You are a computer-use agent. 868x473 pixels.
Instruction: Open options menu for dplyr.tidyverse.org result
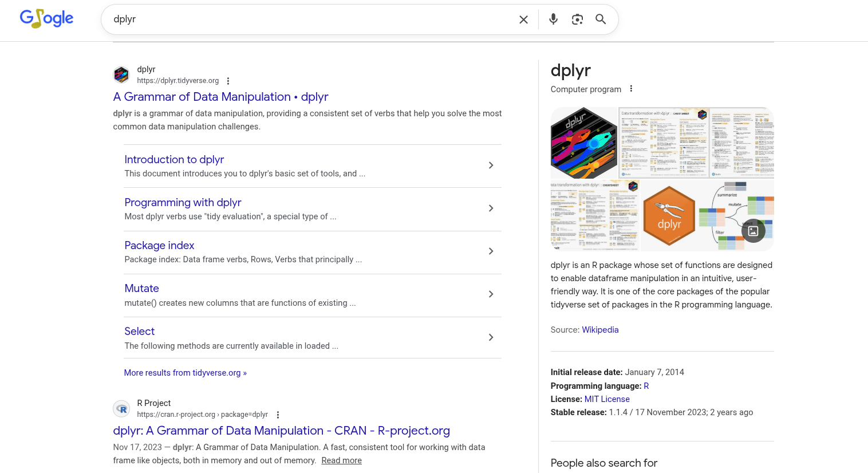[x=228, y=81]
